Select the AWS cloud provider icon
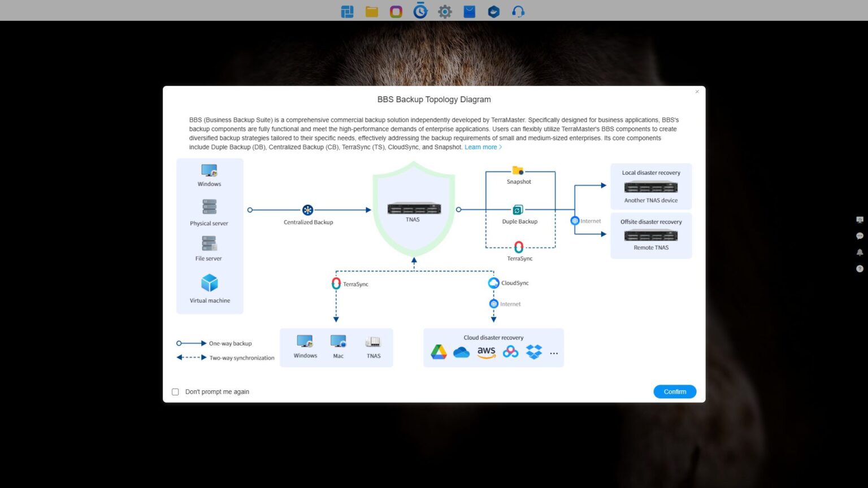Image resolution: width=868 pixels, height=488 pixels. (x=486, y=351)
